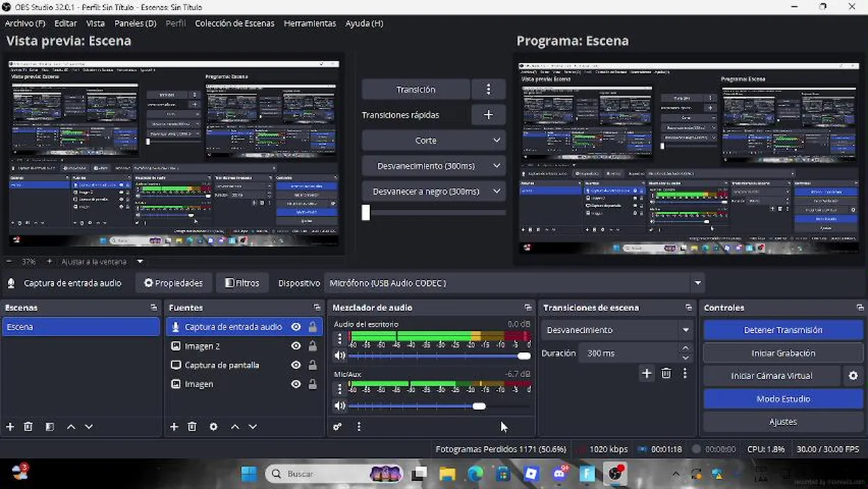Screen dimensions: 868x489
Task: Undock the Fuentes panel
Action: tap(317, 308)
